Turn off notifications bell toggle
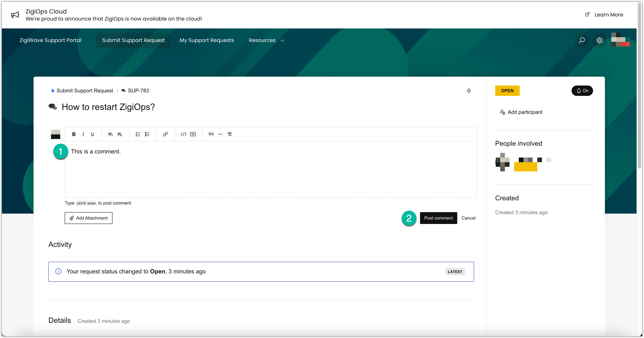644x338 pixels. coord(582,91)
